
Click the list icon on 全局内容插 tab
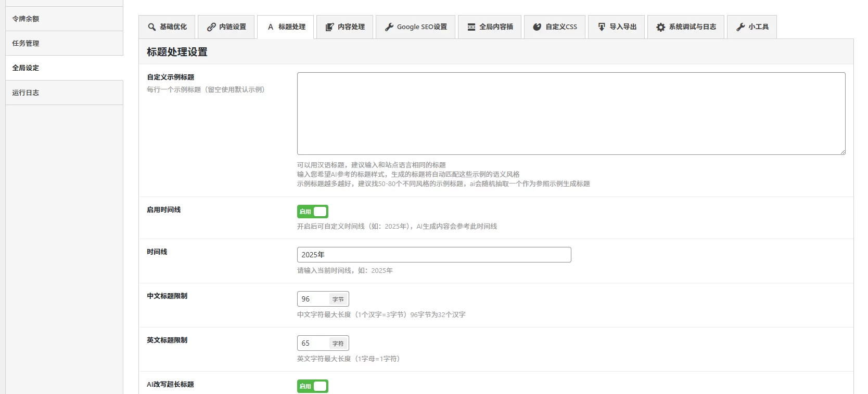[471, 27]
